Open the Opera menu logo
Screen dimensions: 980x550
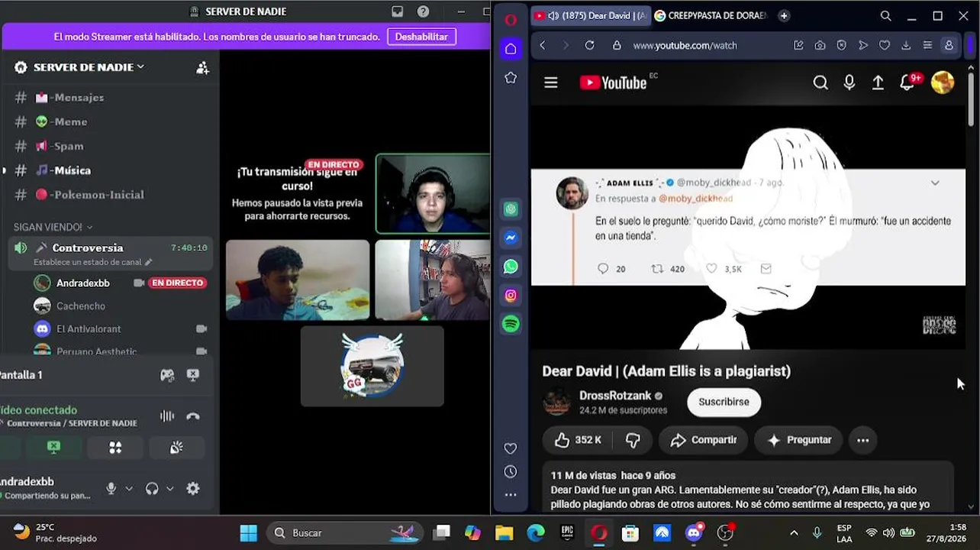point(511,19)
